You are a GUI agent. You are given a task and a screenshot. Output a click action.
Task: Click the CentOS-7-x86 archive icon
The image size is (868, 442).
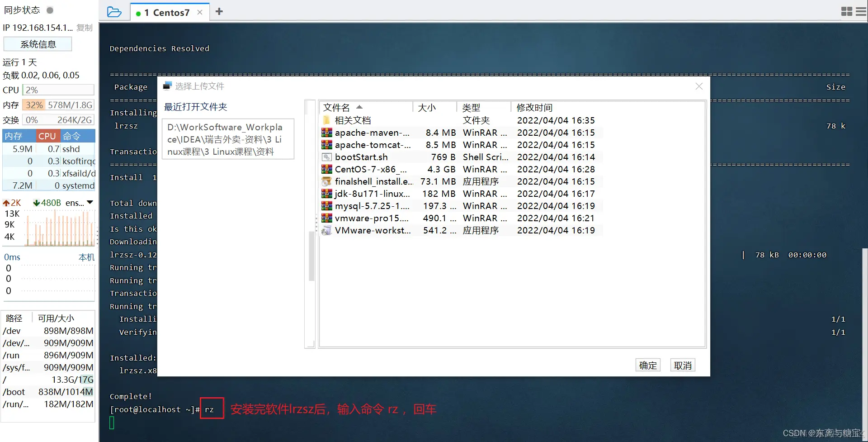pos(326,169)
